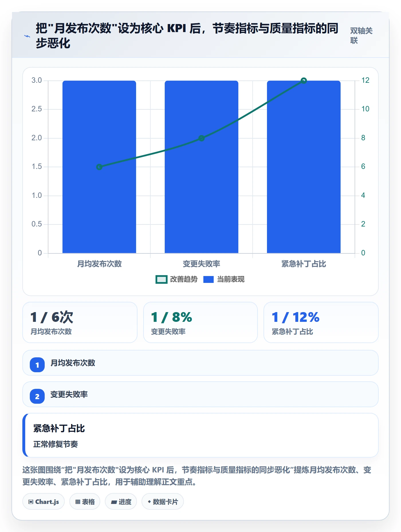Click the 3.0 left axis tick label
The width and height of the screenshot is (401, 532).
37,80
